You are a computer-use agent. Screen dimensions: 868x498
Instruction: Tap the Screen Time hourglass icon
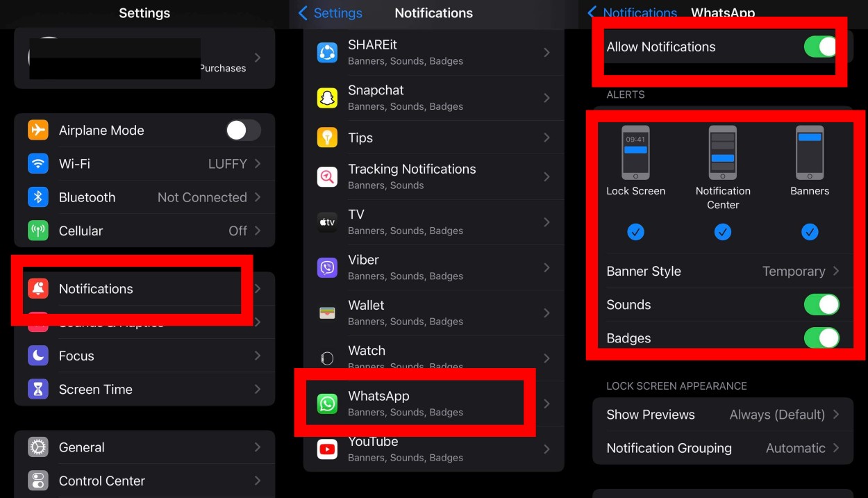(x=38, y=389)
